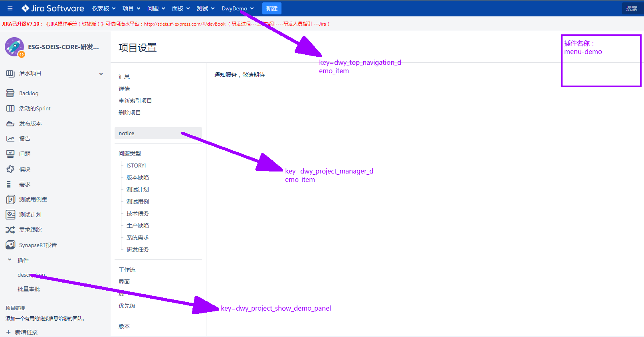644x337 pixels.
Task: Go to 活动的Sprint in sidebar
Action: (35, 108)
